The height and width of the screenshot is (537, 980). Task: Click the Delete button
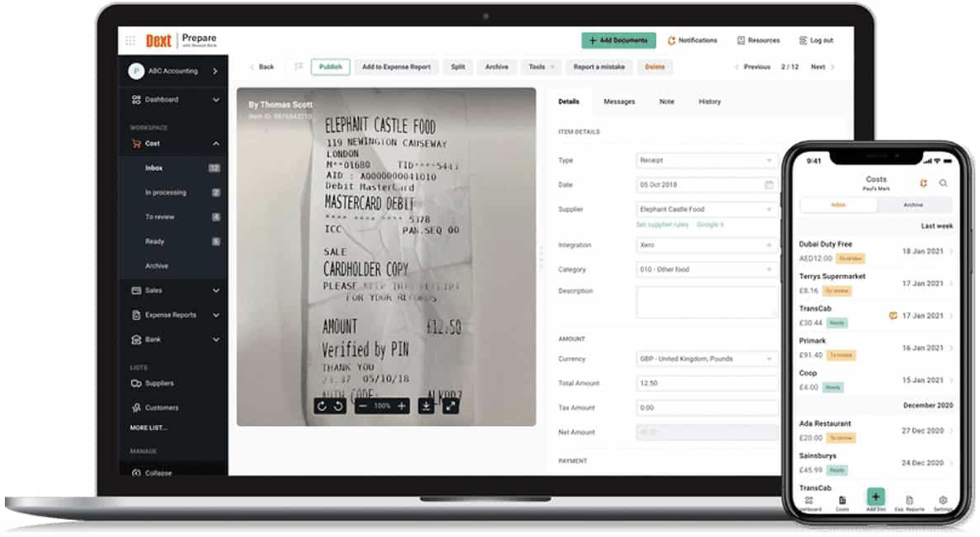[x=655, y=67]
